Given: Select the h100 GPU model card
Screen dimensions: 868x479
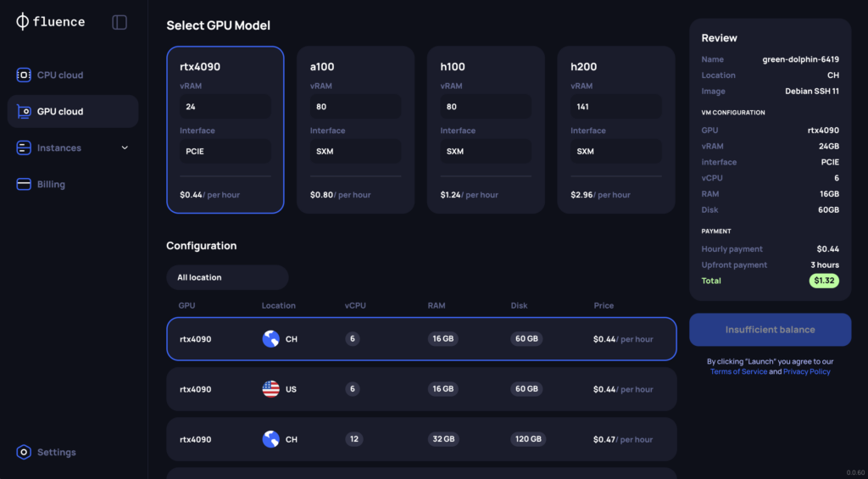Looking at the screenshot, I should click(486, 130).
